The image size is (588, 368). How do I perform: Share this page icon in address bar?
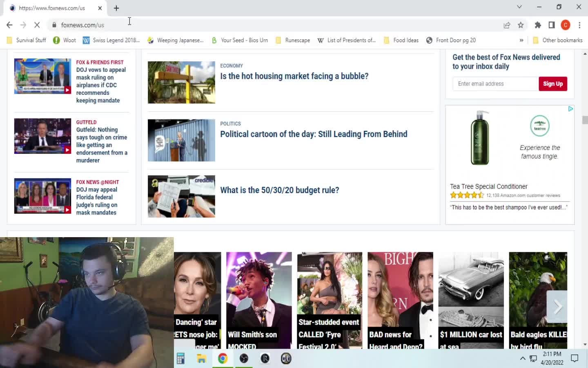pos(507,25)
